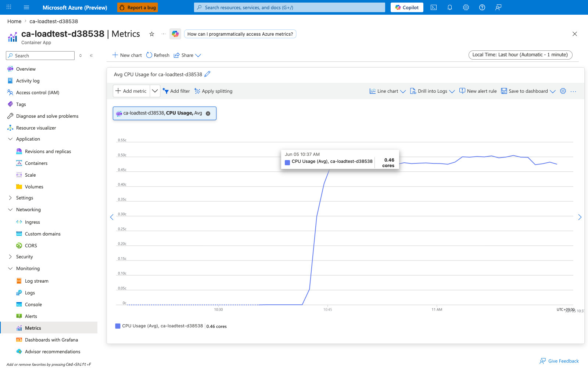
Task: Click Report a bug
Action: (x=137, y=7)
